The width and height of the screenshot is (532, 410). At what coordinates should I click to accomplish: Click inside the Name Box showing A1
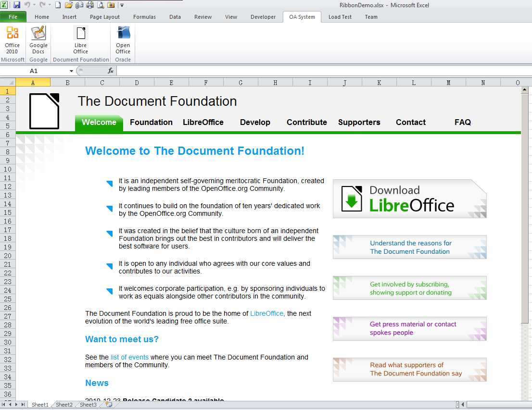[34, 71]
